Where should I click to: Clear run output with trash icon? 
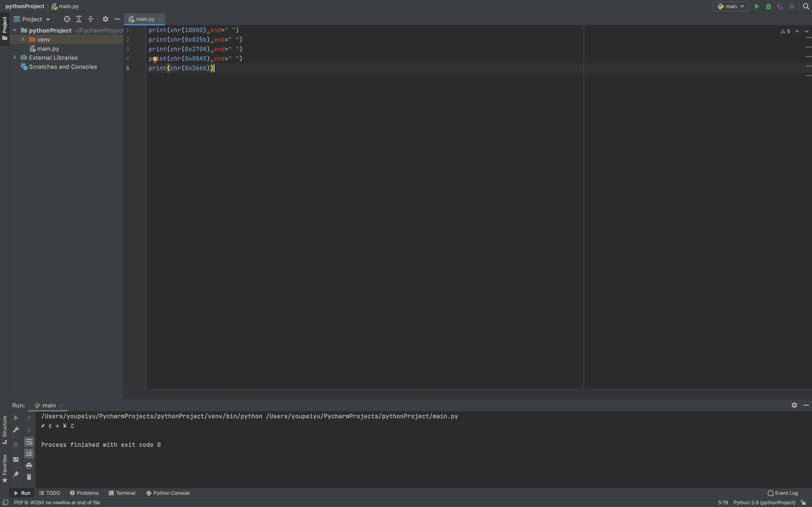click(x=29, y=477)
